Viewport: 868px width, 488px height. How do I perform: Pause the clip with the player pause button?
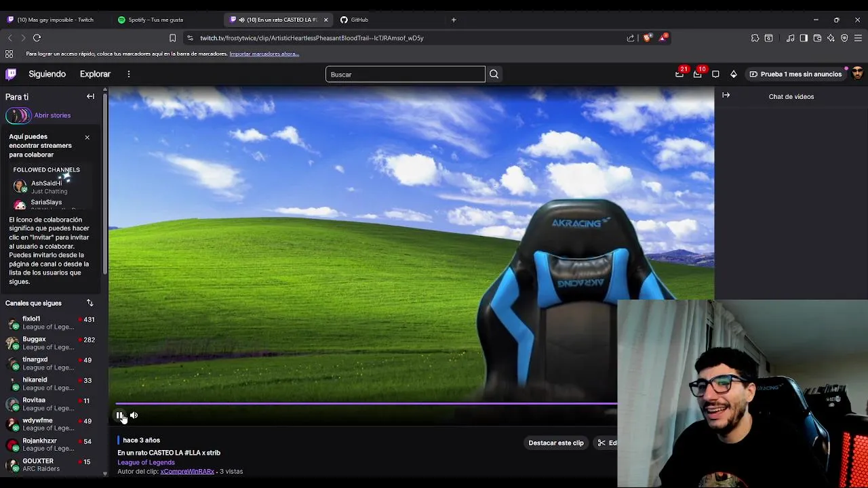coord(119,415)
